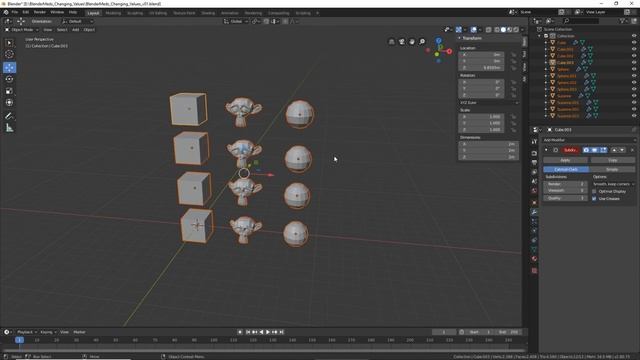Toggle Collection visibility eye icon
Viewport: 640px width, 360px height.
click(x=634, y=36)
